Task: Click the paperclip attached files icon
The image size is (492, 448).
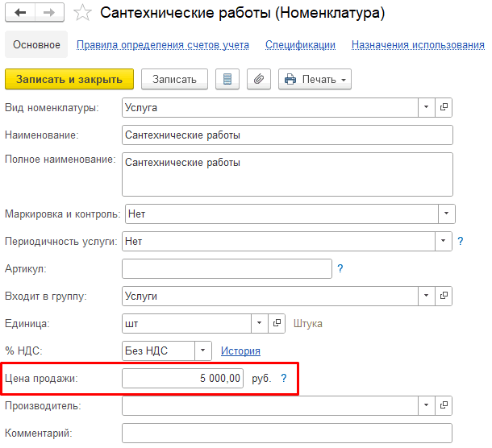Action: (259, 79)
